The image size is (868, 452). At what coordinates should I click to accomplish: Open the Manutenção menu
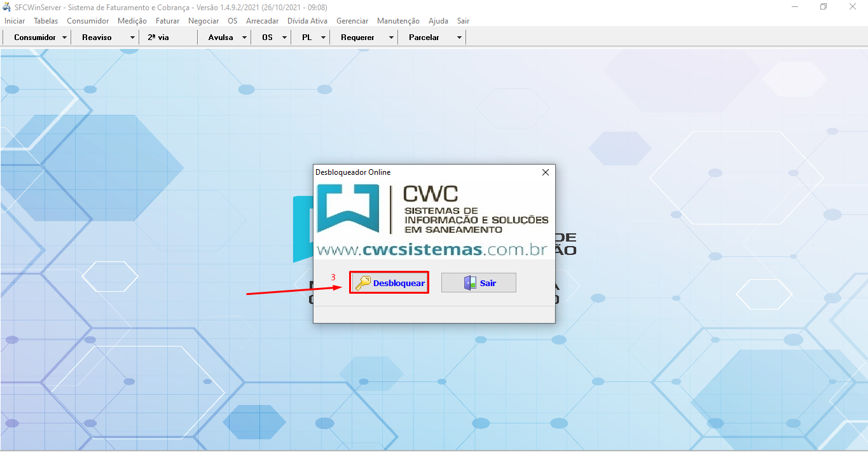pos(398,21)
